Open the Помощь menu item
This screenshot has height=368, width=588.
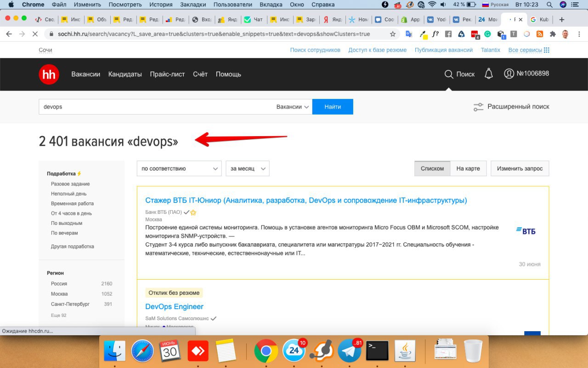(228, 74)
